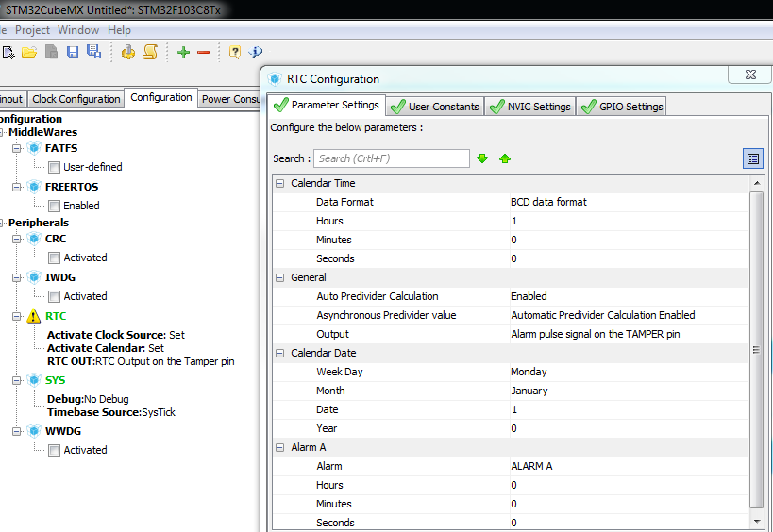Click the Generate Code gear icon
773x532 pixels.
pyautogui.click(x=128, y=52)
